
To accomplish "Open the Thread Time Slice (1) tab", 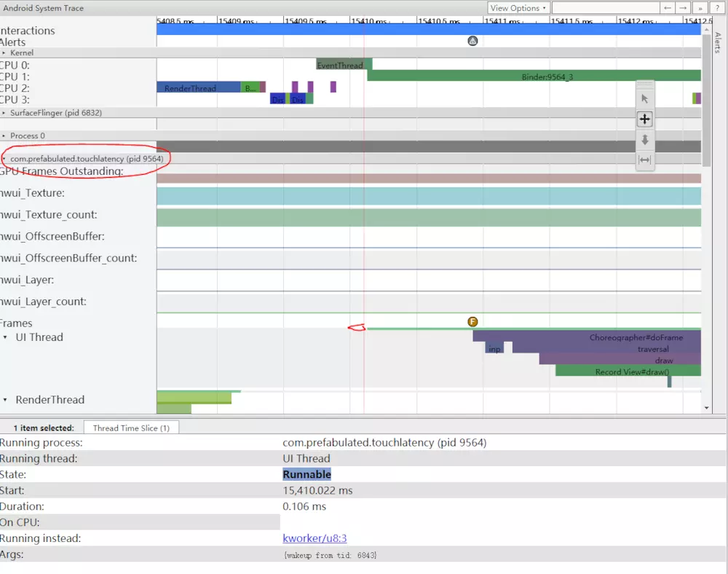I will click(x=131, y=428).
